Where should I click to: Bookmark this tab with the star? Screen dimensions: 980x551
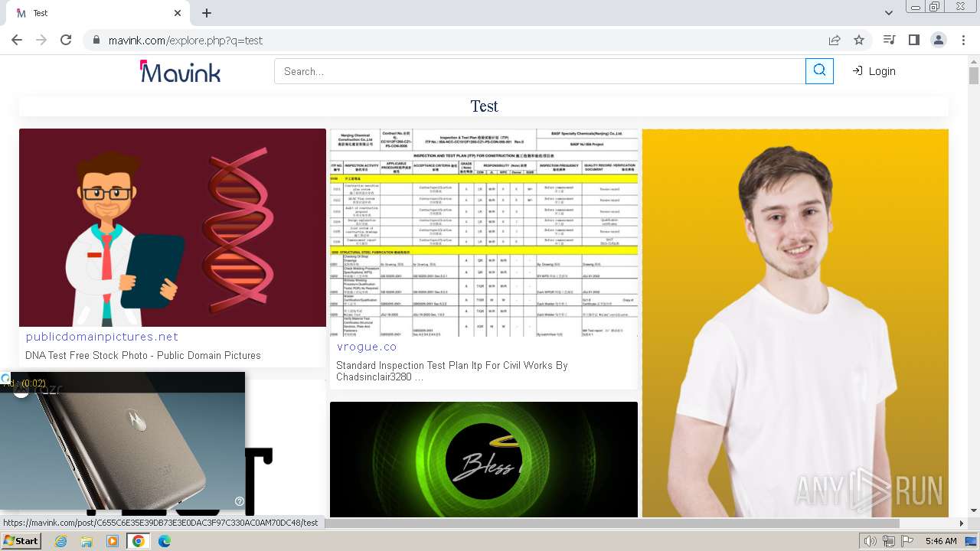pos(859,41)
